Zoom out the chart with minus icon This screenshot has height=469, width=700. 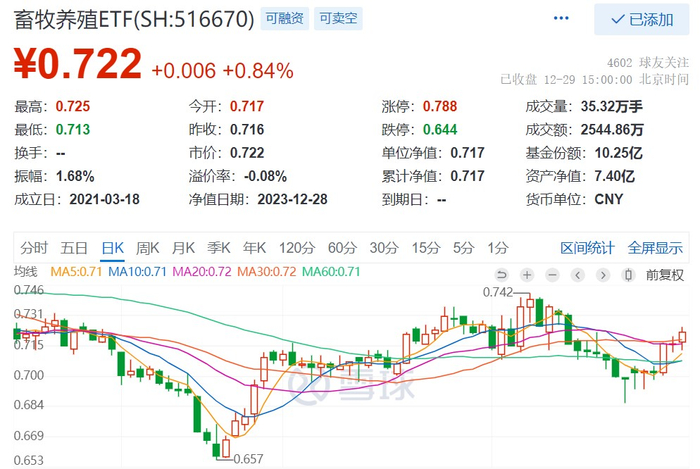point(553,275)
